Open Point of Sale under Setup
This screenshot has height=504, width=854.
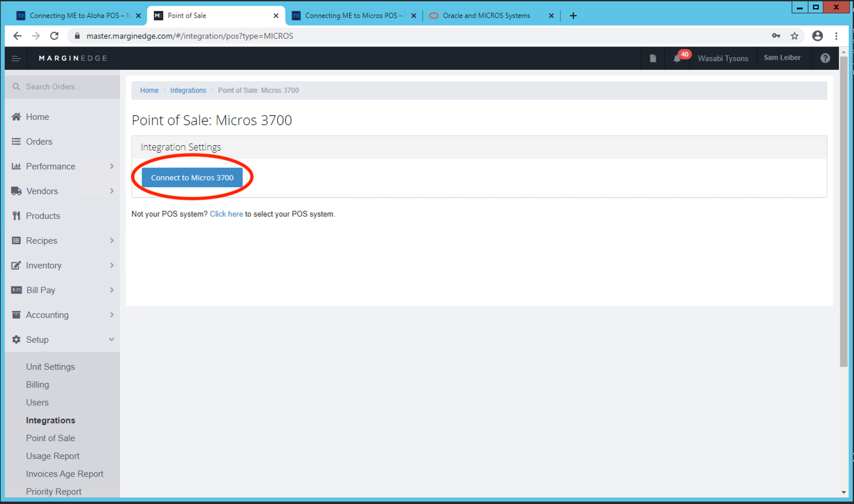(50, 438)
